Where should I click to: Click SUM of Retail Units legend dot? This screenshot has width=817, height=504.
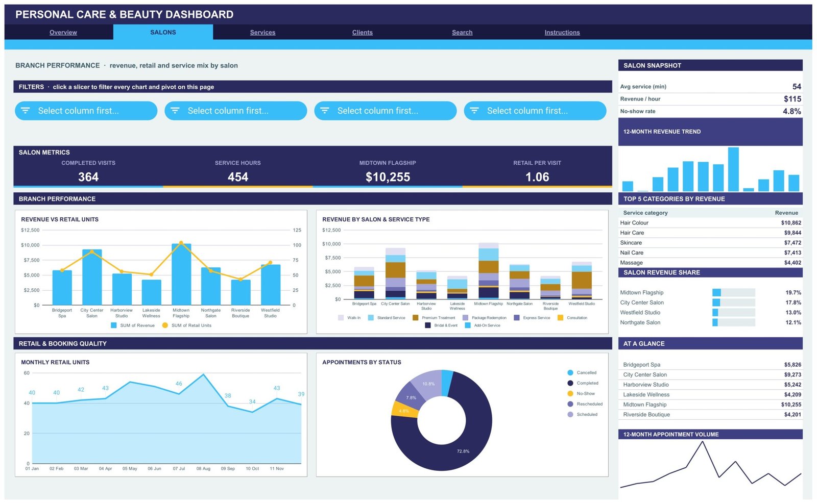point(165,325)
